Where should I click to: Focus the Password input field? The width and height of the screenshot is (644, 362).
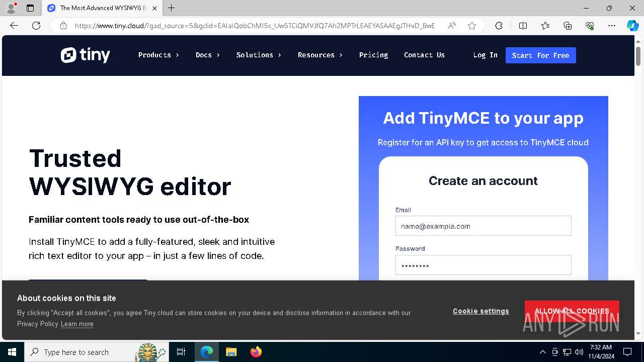point(483,265)
